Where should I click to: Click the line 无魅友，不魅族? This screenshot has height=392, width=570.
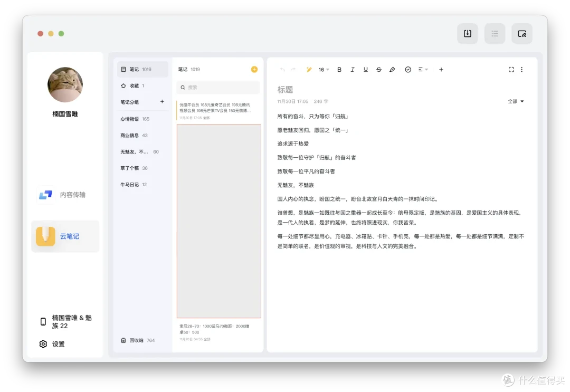(296, 185)
